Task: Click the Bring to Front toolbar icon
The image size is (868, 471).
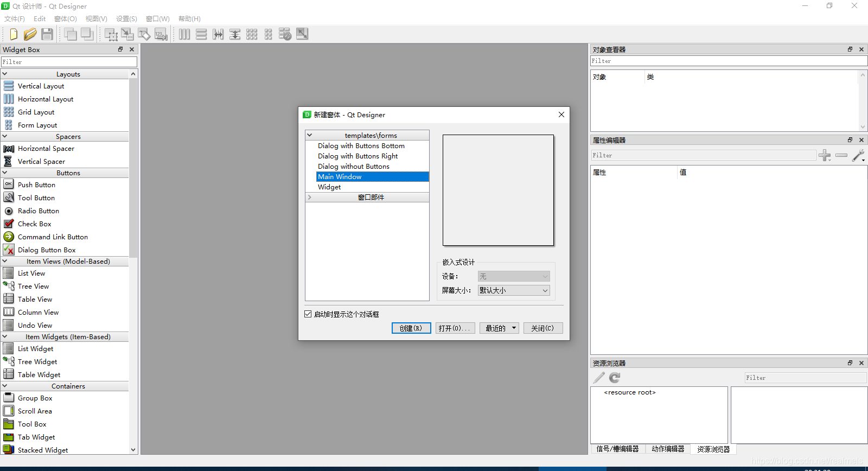Action: click(71, 34)
